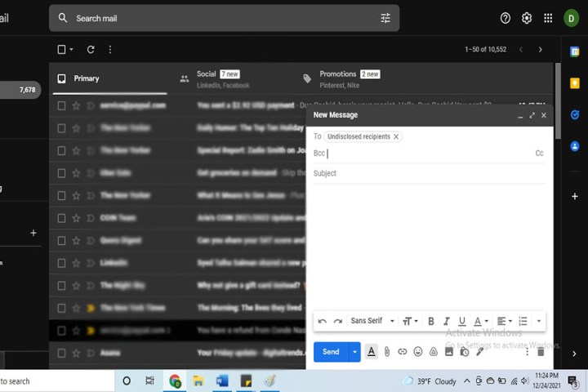The width and height of the screenshot is (588, 392).
Task: Insert signature pen icon
Action: tap(479, 352)
